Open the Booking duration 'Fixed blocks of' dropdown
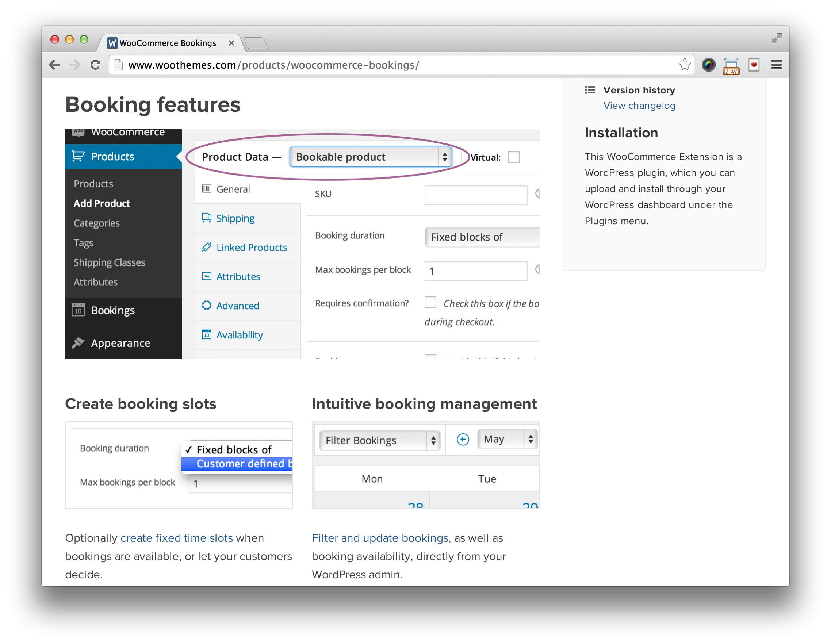Screen dimensions: 831x644 coord(482,237)
